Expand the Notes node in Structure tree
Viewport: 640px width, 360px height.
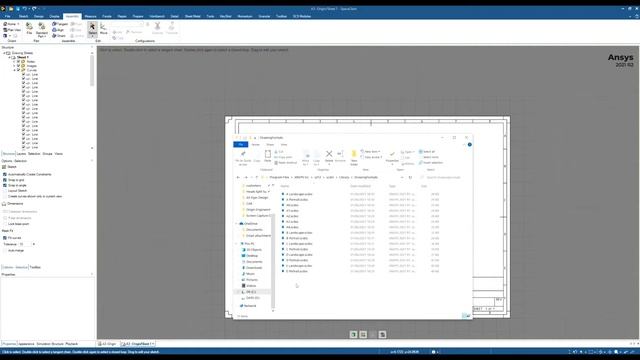[x=14, y=62]
